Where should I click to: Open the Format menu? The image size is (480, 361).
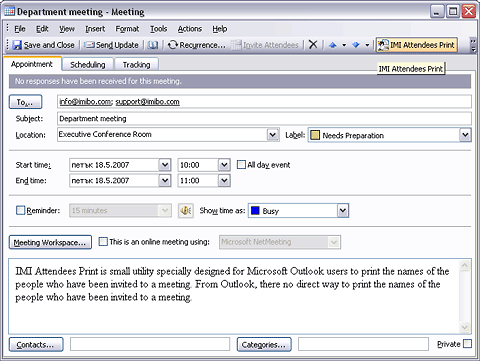[127, 29]
